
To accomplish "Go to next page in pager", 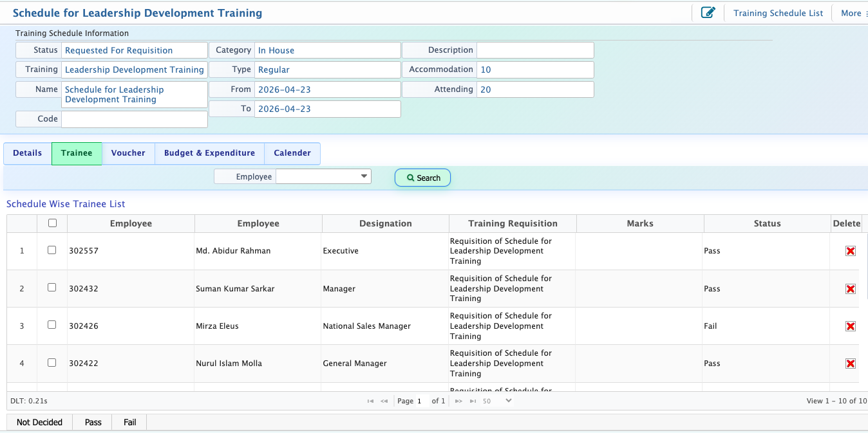I will [458, 401].
